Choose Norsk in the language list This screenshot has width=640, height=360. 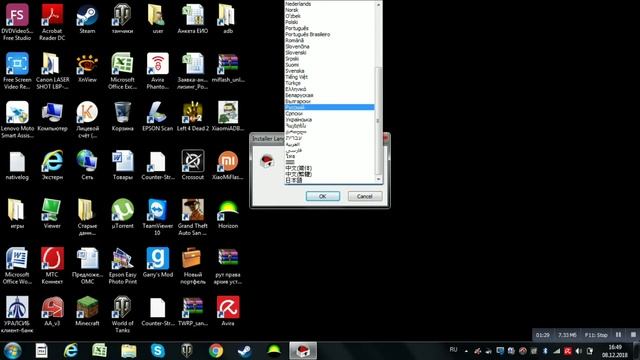329,10
